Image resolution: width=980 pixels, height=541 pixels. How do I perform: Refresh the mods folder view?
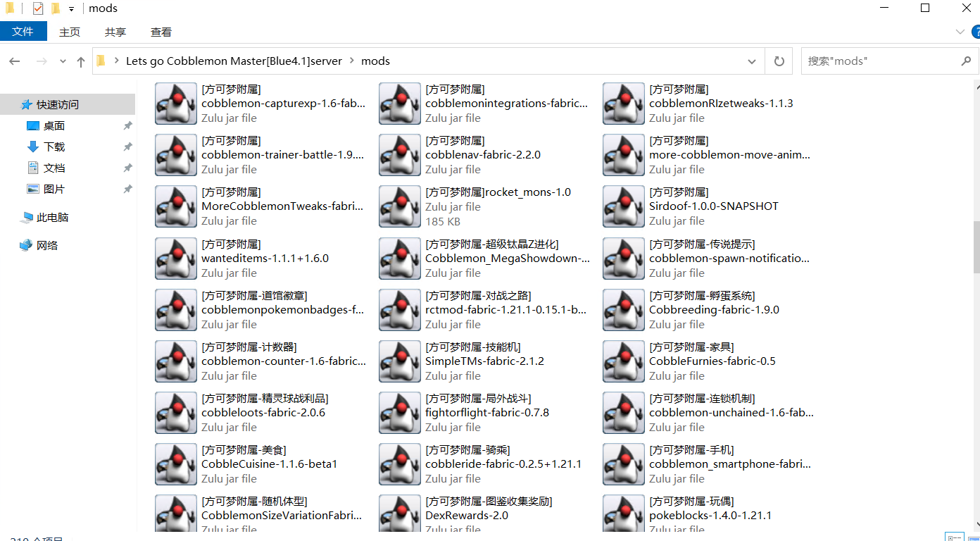pyautogui.click(x=779, y=61)
